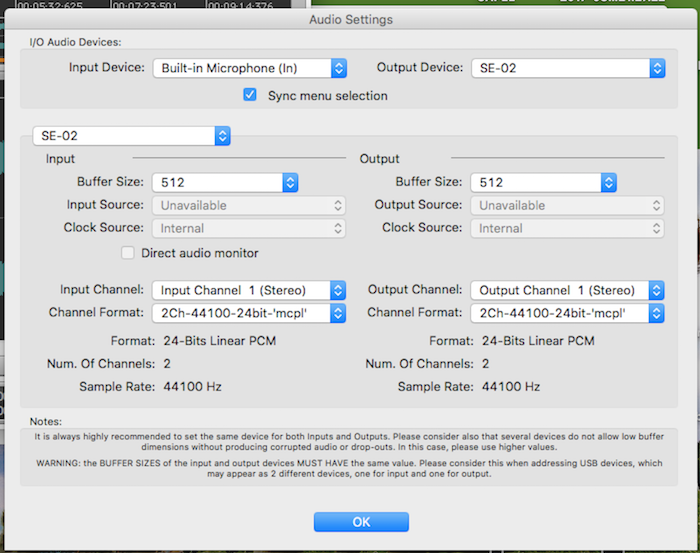Select output Channel Format dropdown

[567, 313]
